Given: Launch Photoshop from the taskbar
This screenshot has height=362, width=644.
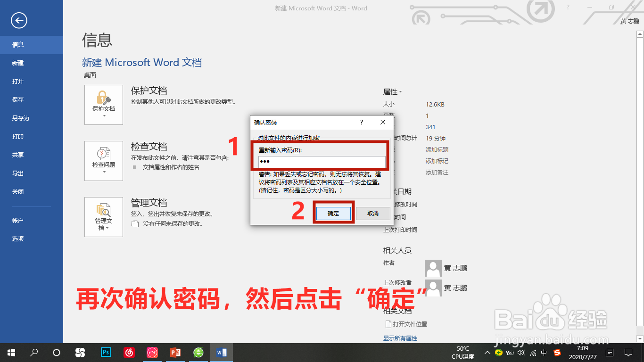Looking at the screenshot, I should (x=106, y=352).
